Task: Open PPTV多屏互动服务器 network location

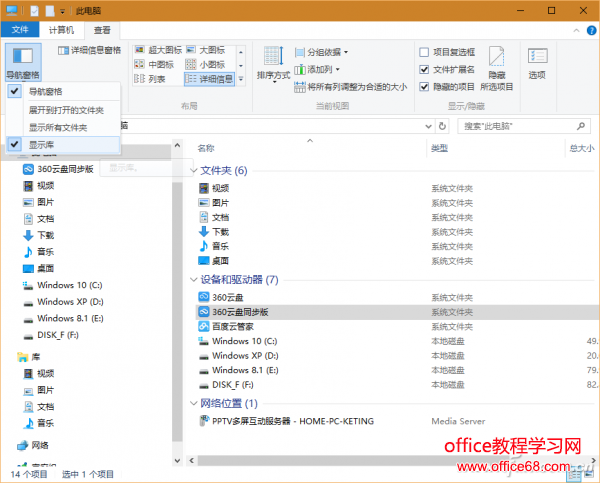Action: (287, 421)
